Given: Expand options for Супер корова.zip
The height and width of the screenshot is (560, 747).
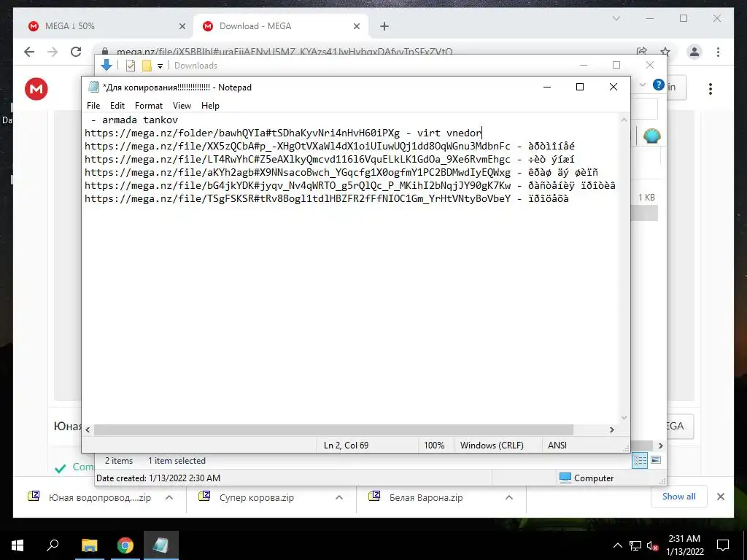Looking at the screenshot, I should 338,497.
